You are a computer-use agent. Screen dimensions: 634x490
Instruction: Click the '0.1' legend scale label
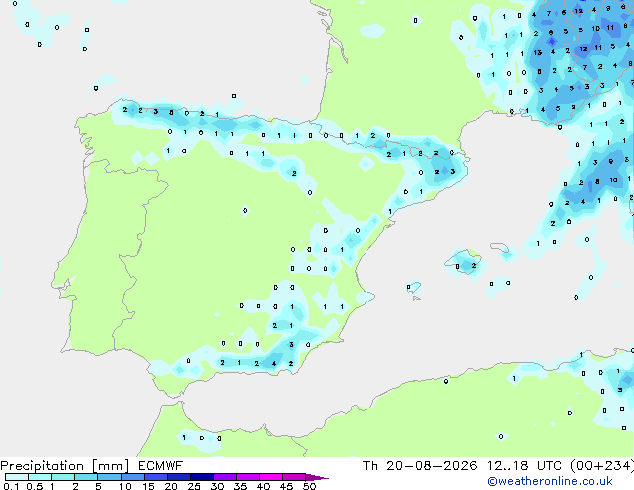tap(11, 486)
